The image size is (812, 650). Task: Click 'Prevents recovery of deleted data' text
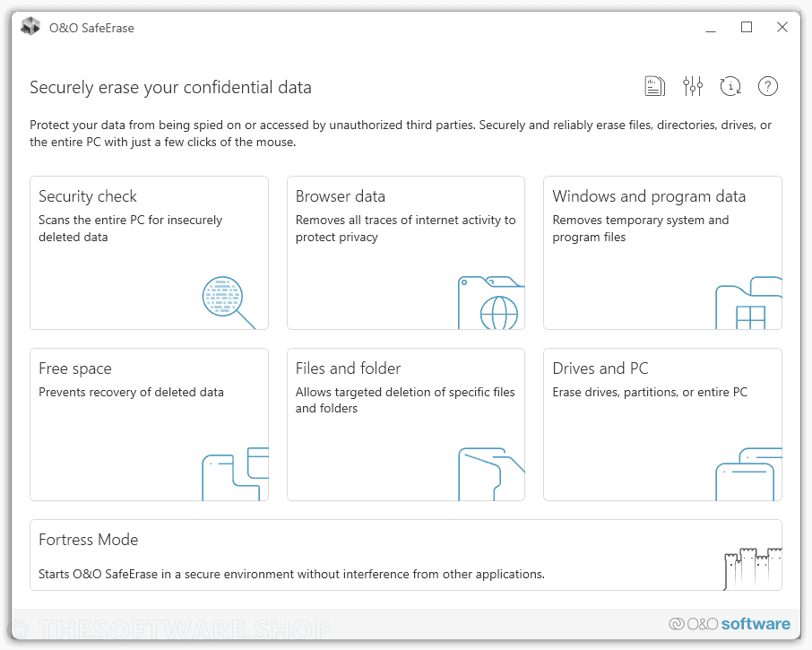tap(131, 392)
